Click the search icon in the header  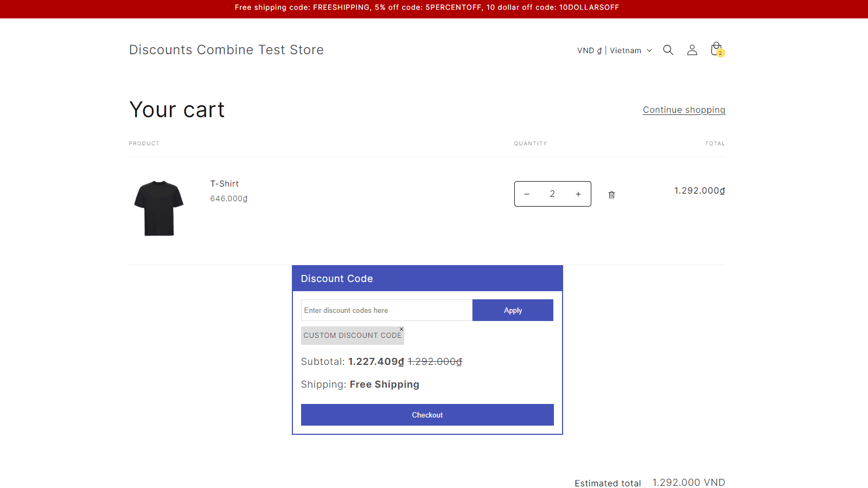[x=668, y=49]
